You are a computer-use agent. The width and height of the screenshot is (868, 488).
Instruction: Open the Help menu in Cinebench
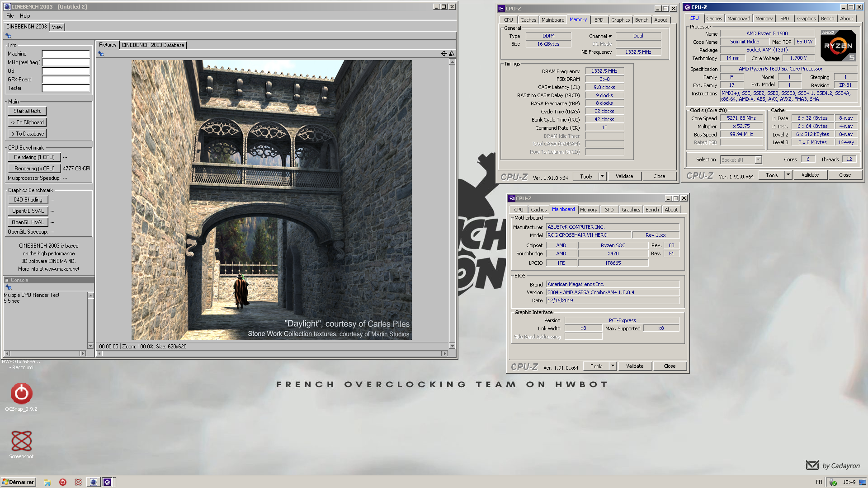pyautogui.click(x=25, y=16)
